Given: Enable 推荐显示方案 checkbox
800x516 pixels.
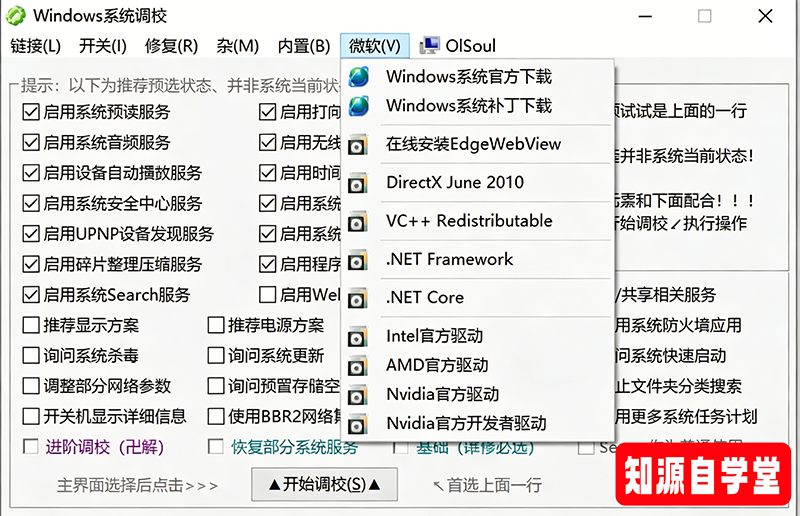Looking at the screenshot, I should click(31, 325).
